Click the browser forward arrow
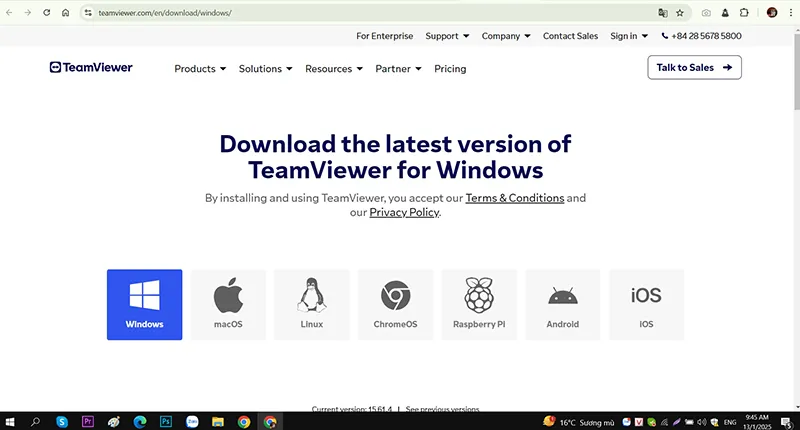 point(28,13)
